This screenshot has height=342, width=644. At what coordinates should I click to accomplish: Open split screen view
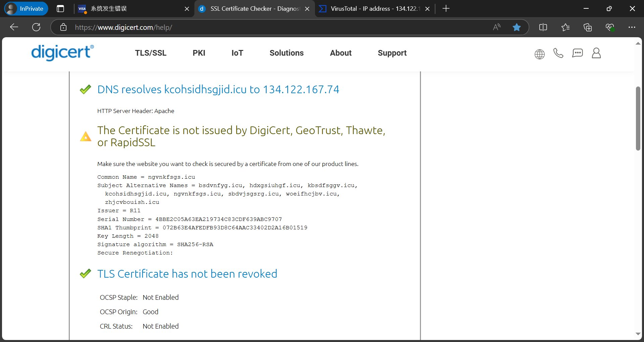pyautogui.click(x=543, y=27)
